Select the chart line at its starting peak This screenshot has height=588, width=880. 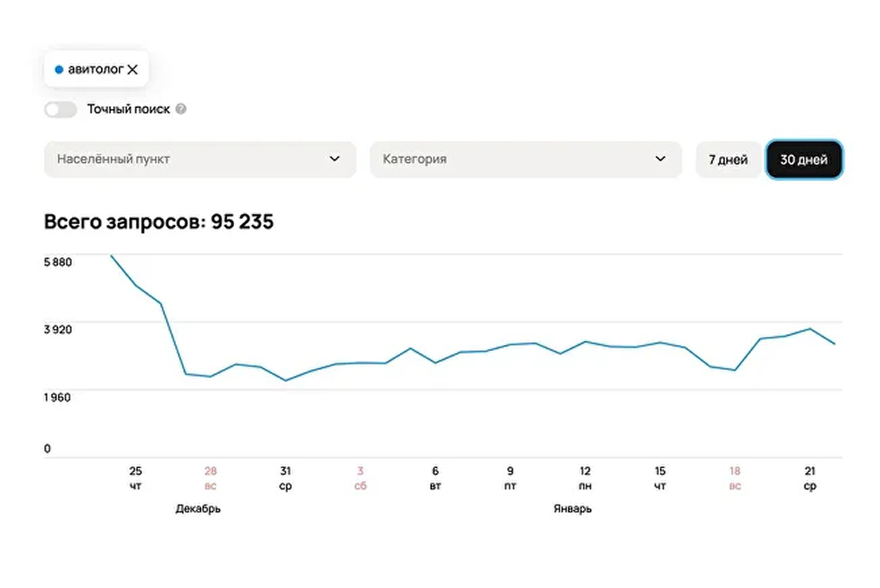(x=112, y=256)
